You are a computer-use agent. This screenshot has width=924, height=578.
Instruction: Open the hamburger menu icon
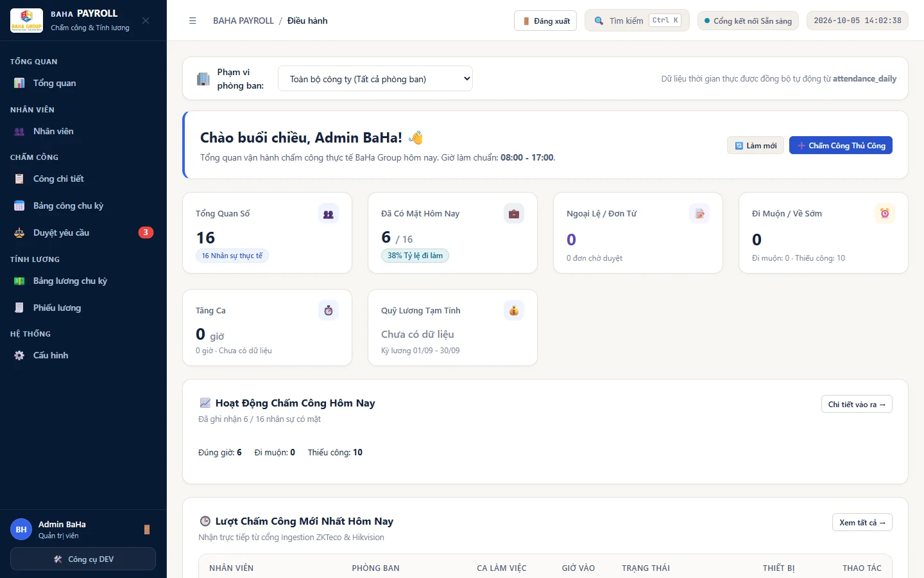[193, 21]
